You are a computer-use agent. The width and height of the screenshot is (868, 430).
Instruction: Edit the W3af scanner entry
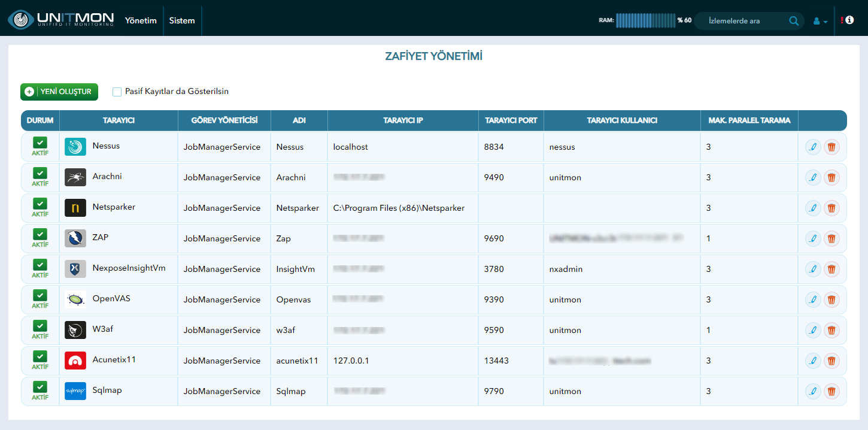pyautogui.click(x=812, y=330)
